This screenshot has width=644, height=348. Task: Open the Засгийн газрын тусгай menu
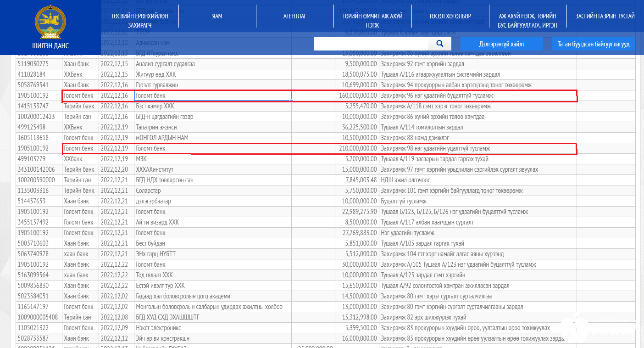pyautogui.click(x=605, y=17)
